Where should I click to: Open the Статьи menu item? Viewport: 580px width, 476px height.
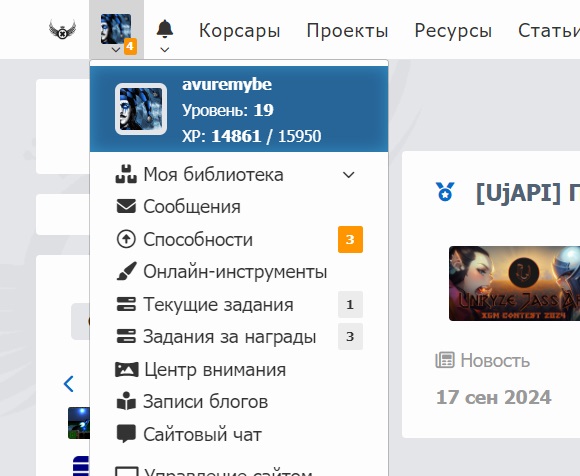(x=549, y=30)
